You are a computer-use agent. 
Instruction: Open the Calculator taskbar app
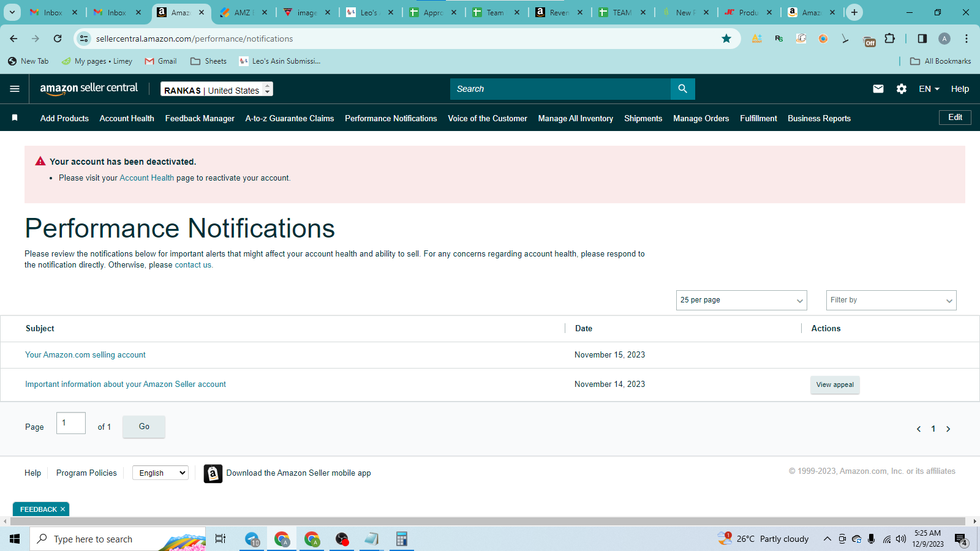click(x=402, y=539)
